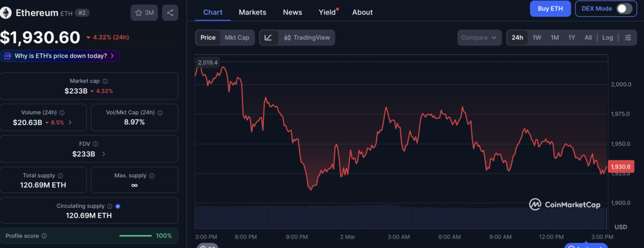The width and height of the screenshot is (644, 248).
Task: Click the info icon next to Total supply
Action: click(x=60, y=176)
